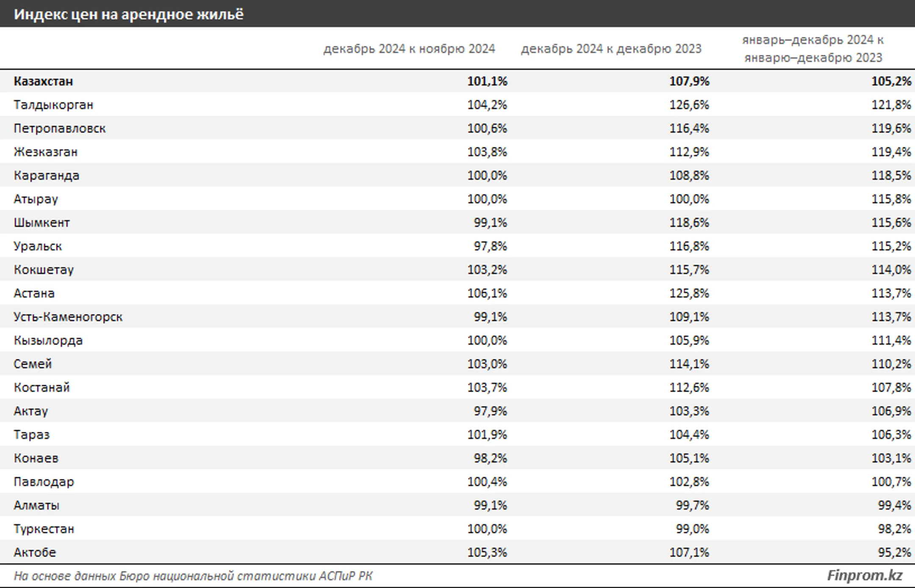Click the Усть-Каменогорск row label

point(68,317)
